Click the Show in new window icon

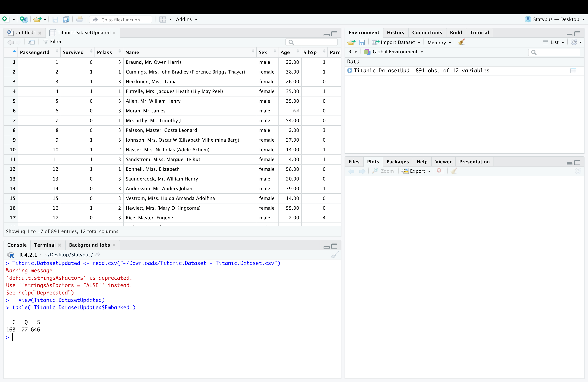pos(31,42)
